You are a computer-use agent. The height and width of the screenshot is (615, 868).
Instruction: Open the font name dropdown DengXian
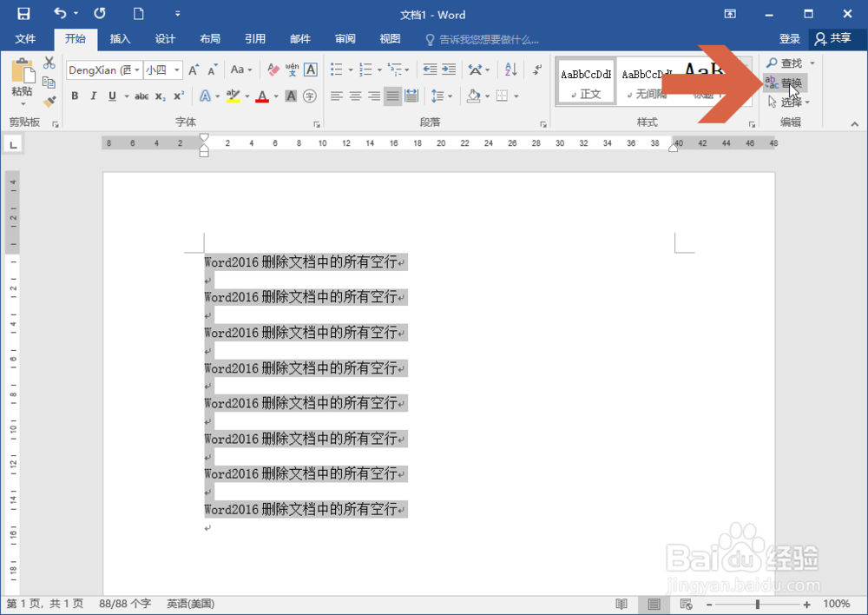(x=136, y=69)
